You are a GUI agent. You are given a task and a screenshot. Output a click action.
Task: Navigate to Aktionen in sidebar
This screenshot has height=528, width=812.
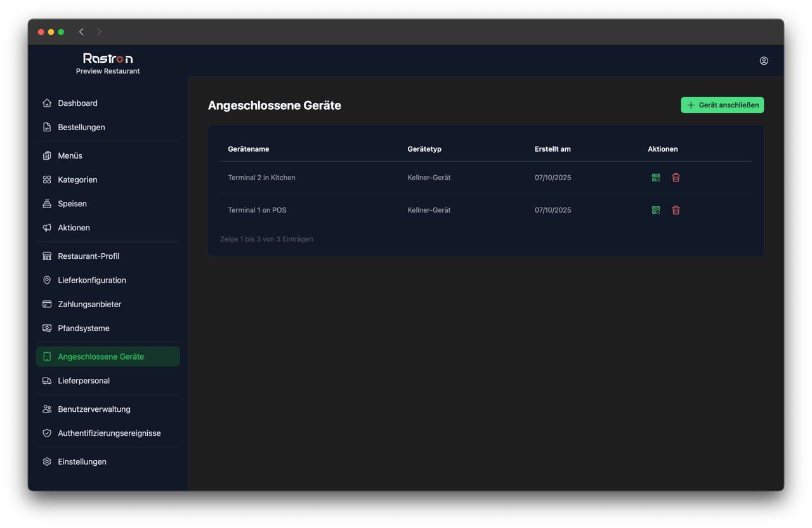[74, 228]
